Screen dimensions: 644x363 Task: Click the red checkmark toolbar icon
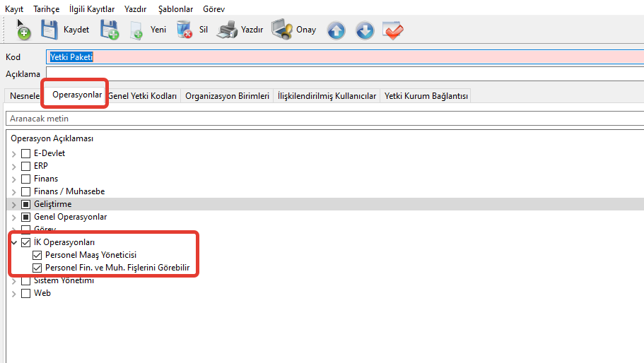click(x=392, y=30)
